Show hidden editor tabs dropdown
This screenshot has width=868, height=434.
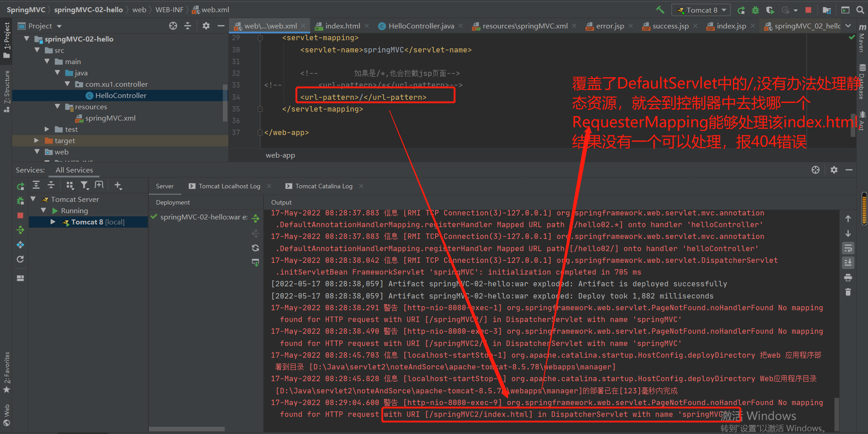tap(848, 26)
